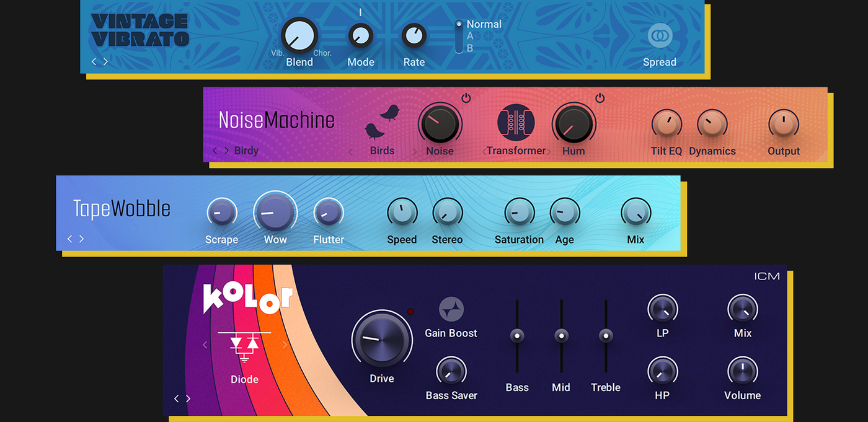Screen dimensions: 868x422
Task: Click the Vintage Vibrato Blend knob
Action: [299, 35]
